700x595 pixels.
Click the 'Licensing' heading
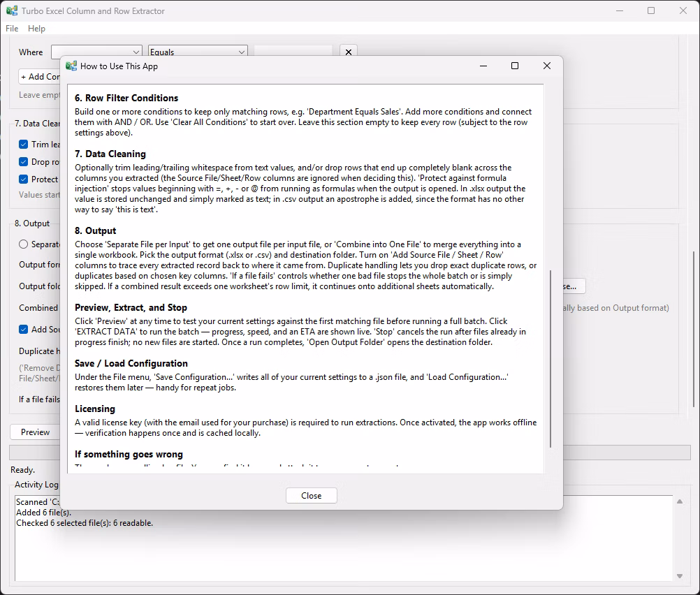pos(95,409)
